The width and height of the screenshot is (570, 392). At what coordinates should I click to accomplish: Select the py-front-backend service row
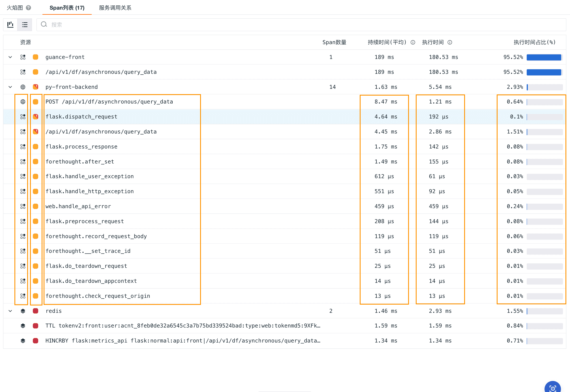(285, 87)
